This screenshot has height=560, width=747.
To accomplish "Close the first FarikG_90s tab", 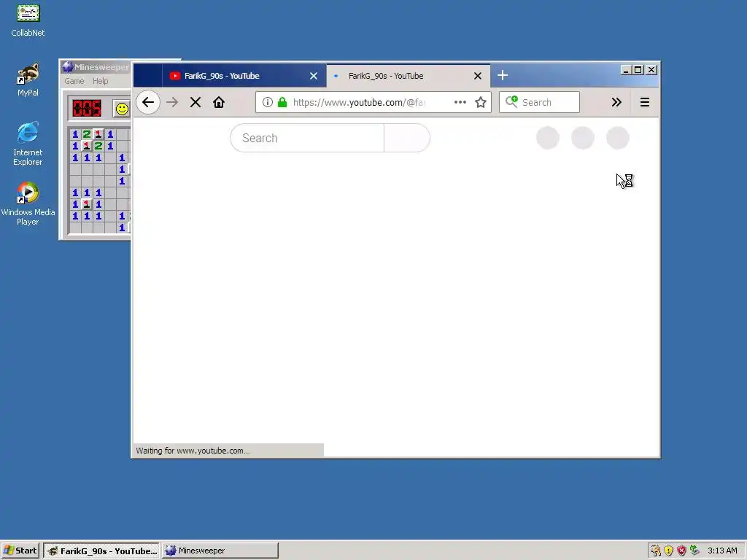I will (x=314, y=76).
